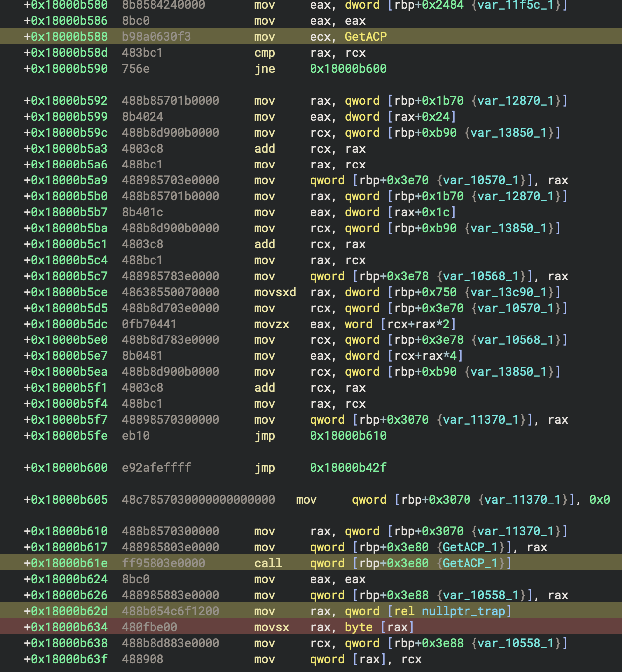The image size is (622, 672).
Task: Click the GetACP symbol in the mov ecx instruction
Action: [365, 37]
